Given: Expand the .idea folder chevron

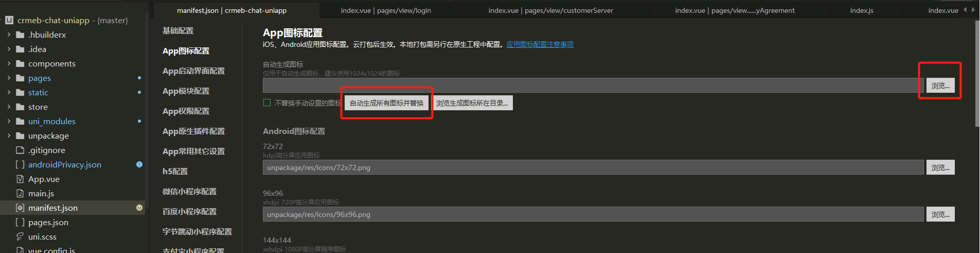Looking at the screenshot, I should coord(9,49).
